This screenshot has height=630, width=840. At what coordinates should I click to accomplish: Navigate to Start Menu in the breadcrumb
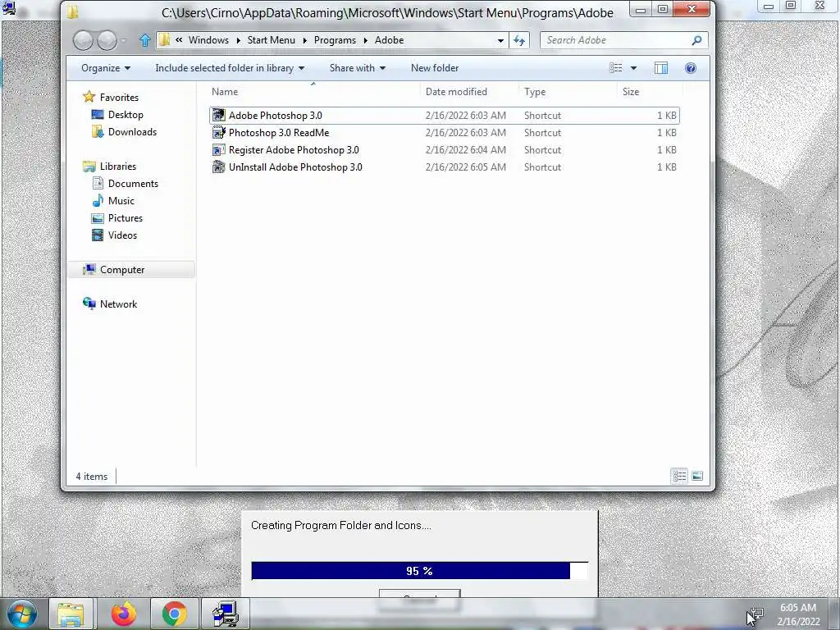click(271, 40)
